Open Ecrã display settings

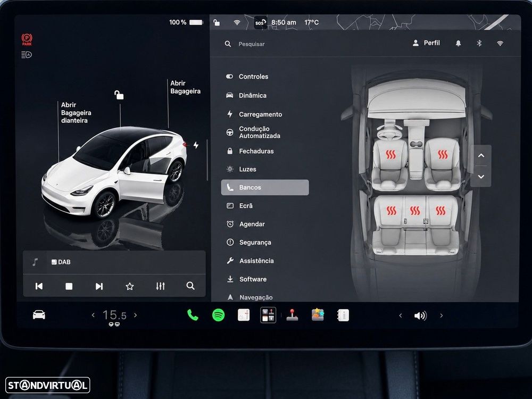click(239, 205)
